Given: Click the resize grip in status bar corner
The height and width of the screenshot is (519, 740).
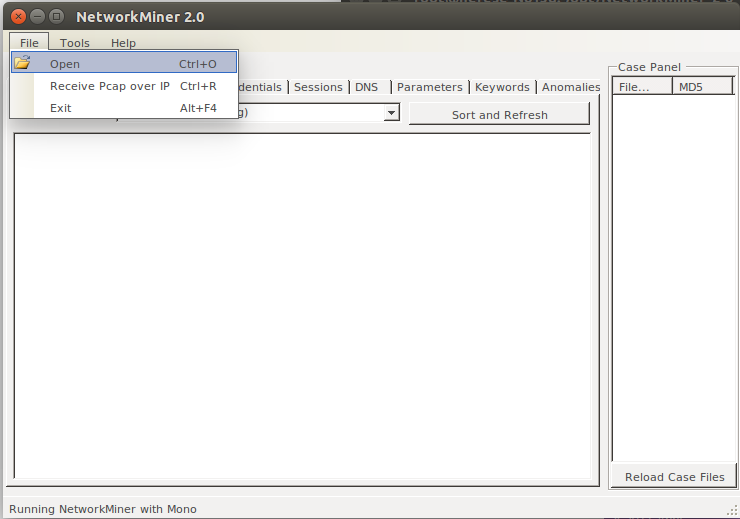Looking at the screenshot, I should pos(732,511).
